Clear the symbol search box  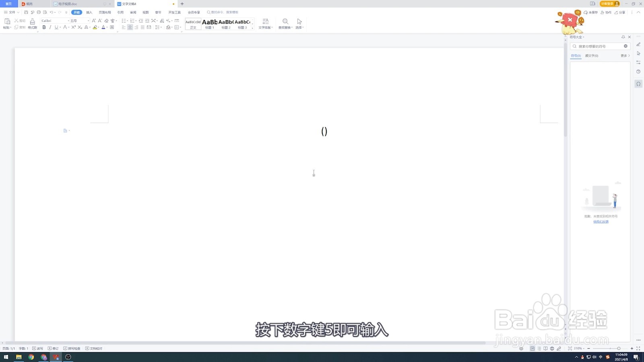click(x=625, y=46)
